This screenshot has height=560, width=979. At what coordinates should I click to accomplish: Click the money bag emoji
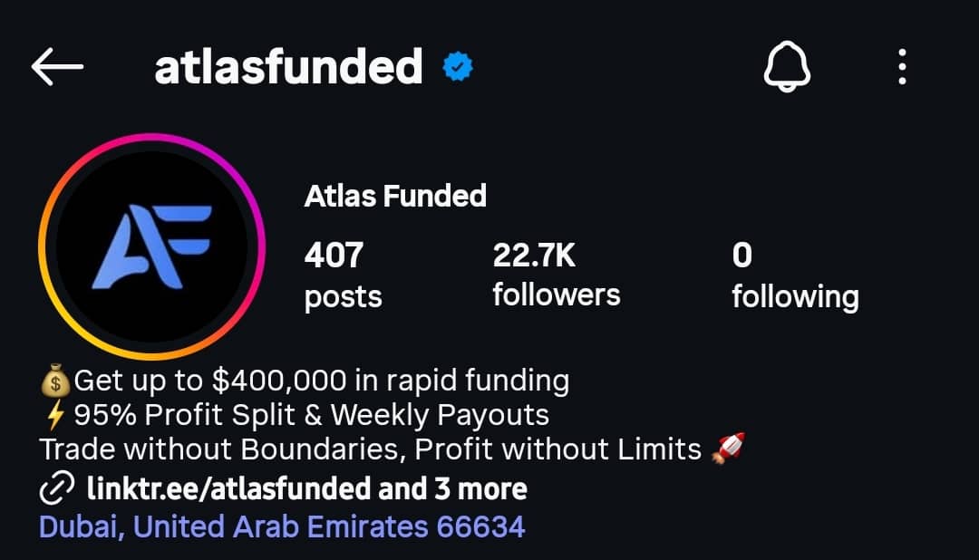tap(55, 381)
